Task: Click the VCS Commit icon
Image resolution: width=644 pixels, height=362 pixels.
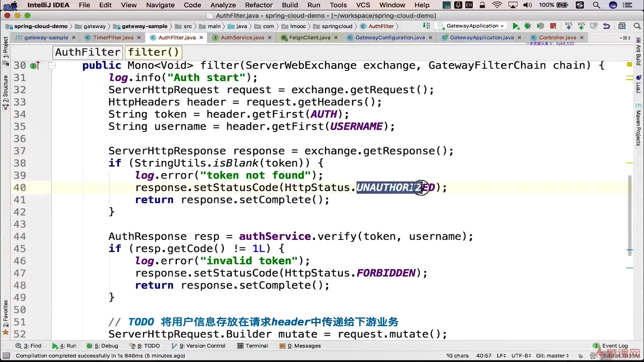Action: (581, 26)
